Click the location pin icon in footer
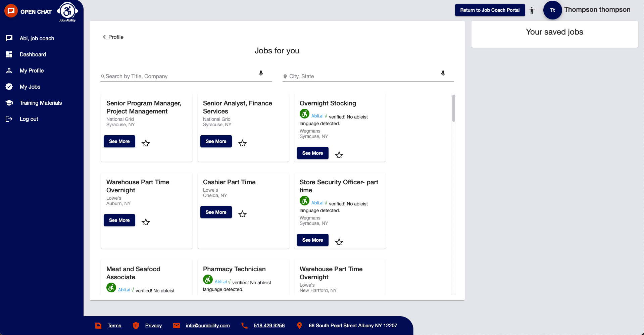644x335 pixels. (300, 326)
